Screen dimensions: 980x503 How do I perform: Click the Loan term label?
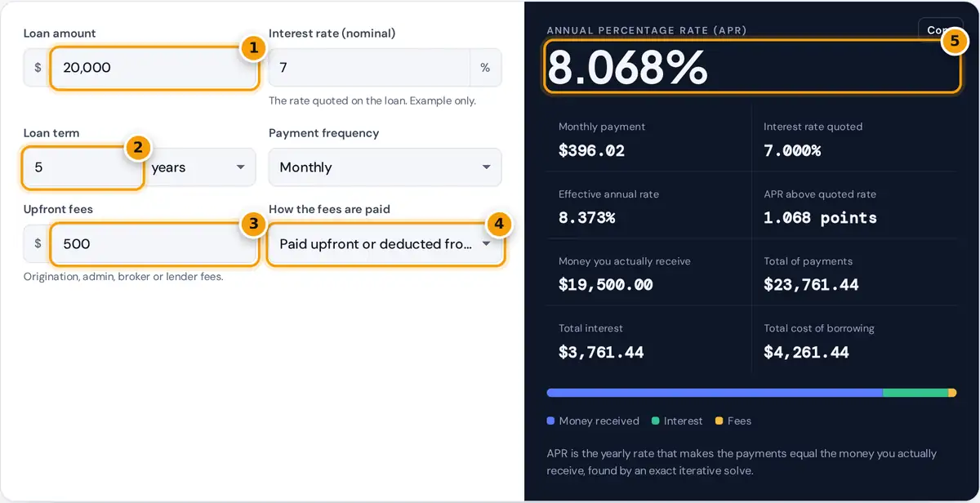[51, 133]
